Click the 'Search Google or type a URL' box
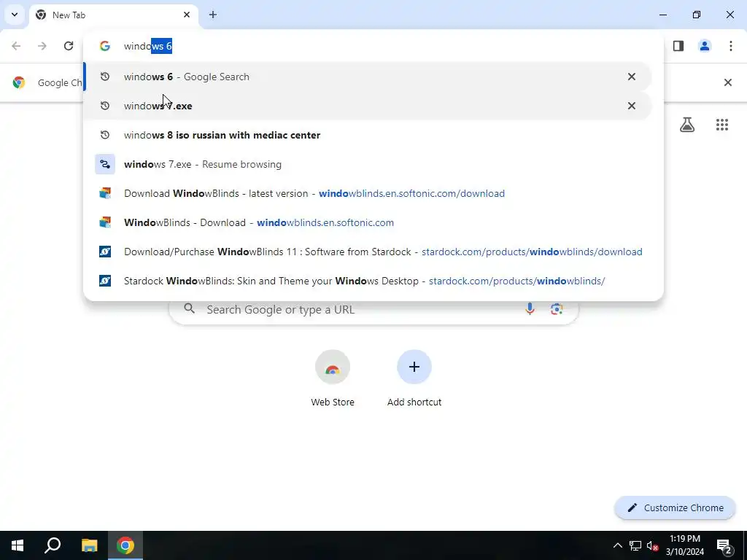 (x=373, y=309)
